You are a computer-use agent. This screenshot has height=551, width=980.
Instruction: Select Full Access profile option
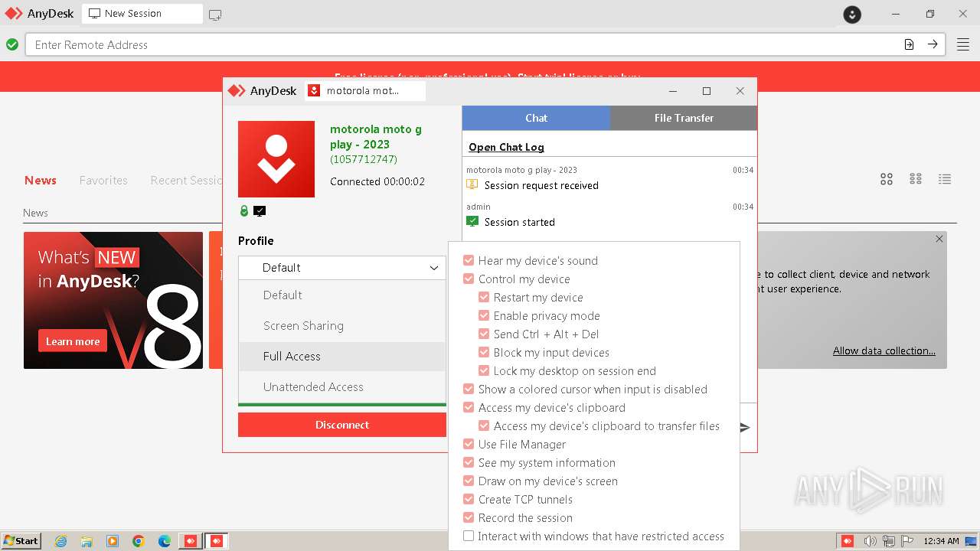click(x=342, y=357)
